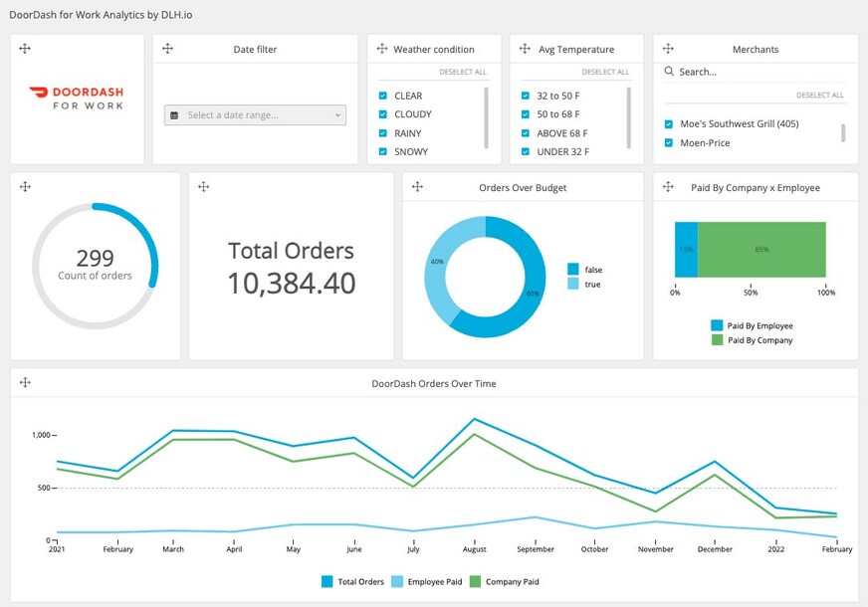Click the Merchants list scrollbar
868x607 pixels.
[843, 132]
